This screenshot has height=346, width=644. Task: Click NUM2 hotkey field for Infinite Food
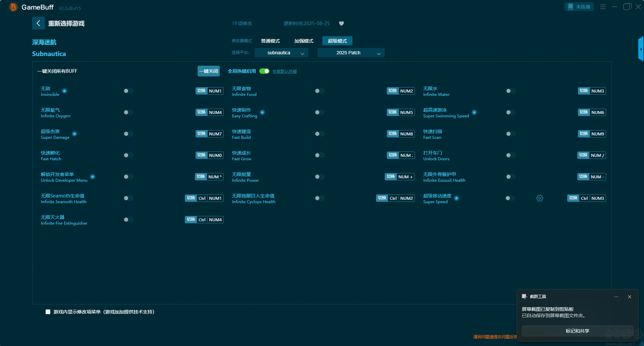(407, 91)
